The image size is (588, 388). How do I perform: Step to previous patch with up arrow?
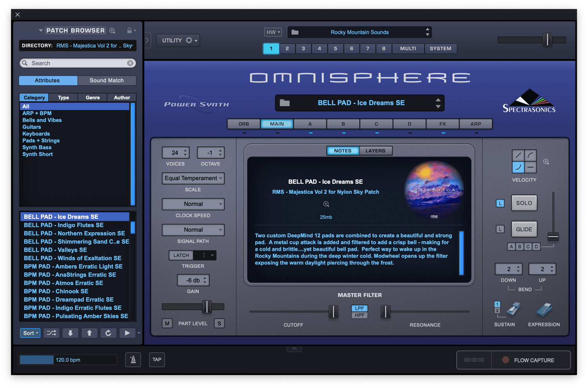pos(89,333)
